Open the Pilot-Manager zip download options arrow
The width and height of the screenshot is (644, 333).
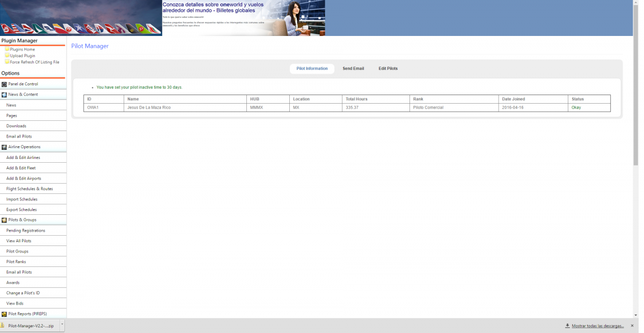click(x=62, y=325)
